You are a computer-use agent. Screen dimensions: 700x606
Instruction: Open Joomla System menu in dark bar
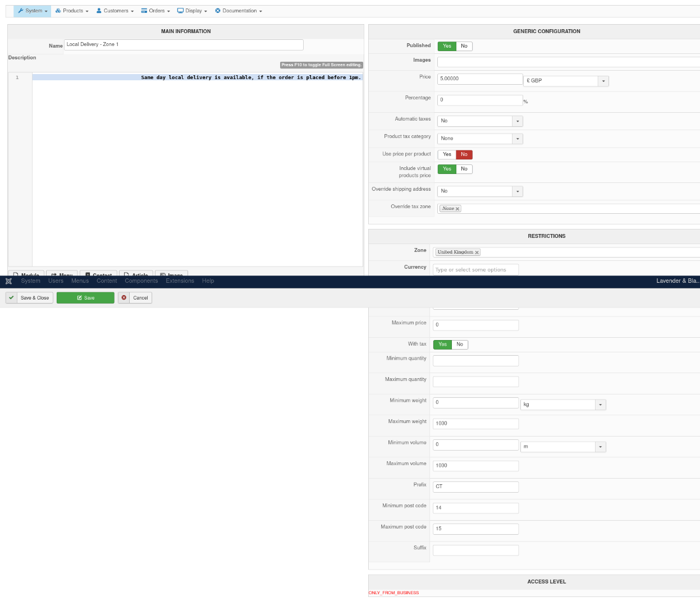(30, 281)
